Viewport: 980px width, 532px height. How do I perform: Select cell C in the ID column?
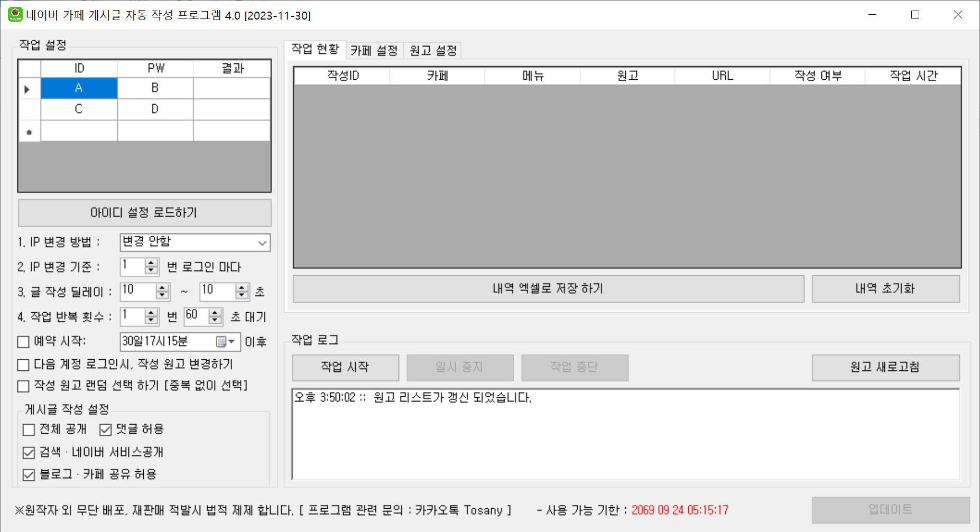[x=79, y=109]
